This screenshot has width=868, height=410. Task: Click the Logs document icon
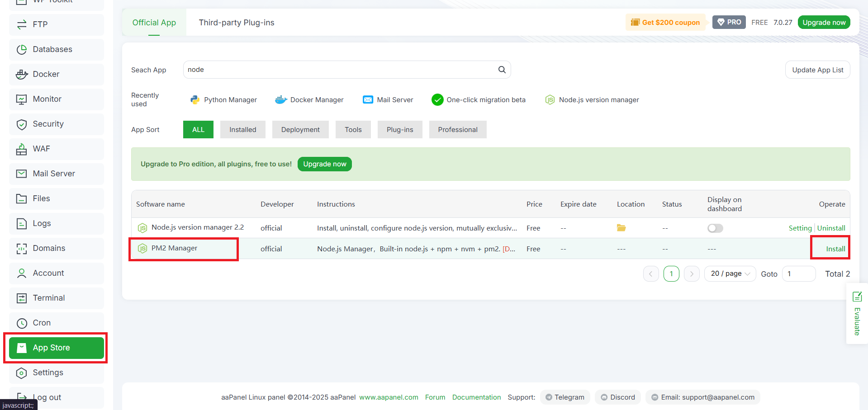(22, 223)
